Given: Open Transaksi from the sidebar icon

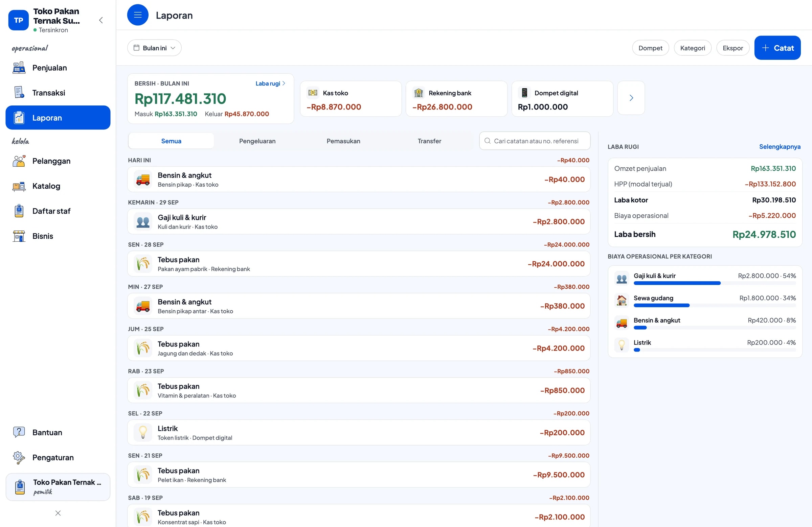Looking at the screenshot, I should click(x=19, y=92).
